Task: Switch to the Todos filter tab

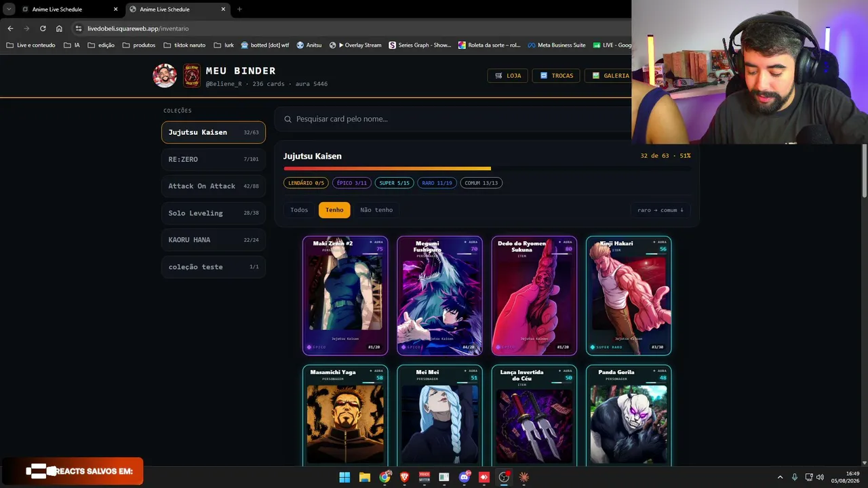Action: 299,210
